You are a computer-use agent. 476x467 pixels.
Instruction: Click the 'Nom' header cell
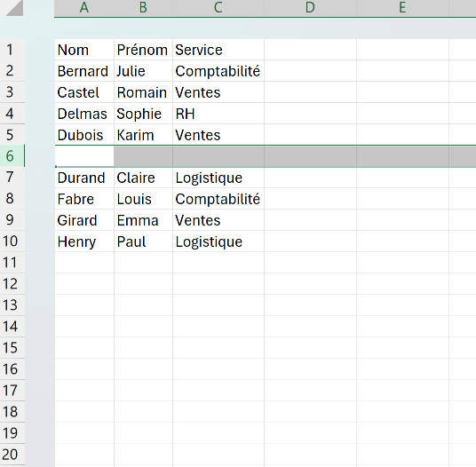[x=84, y=50]
